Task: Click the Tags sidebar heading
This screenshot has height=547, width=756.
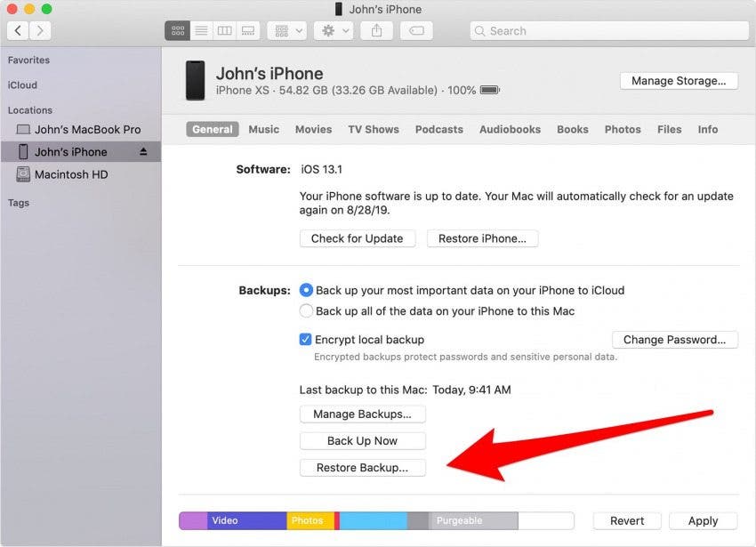Action: 19,203
